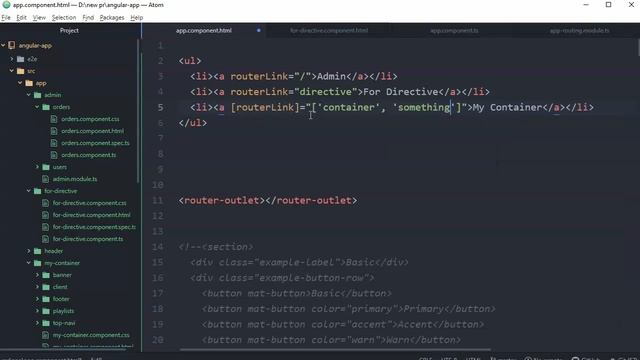
Task: Click the orders.component.html file icon
Action: tap(54, 131)
